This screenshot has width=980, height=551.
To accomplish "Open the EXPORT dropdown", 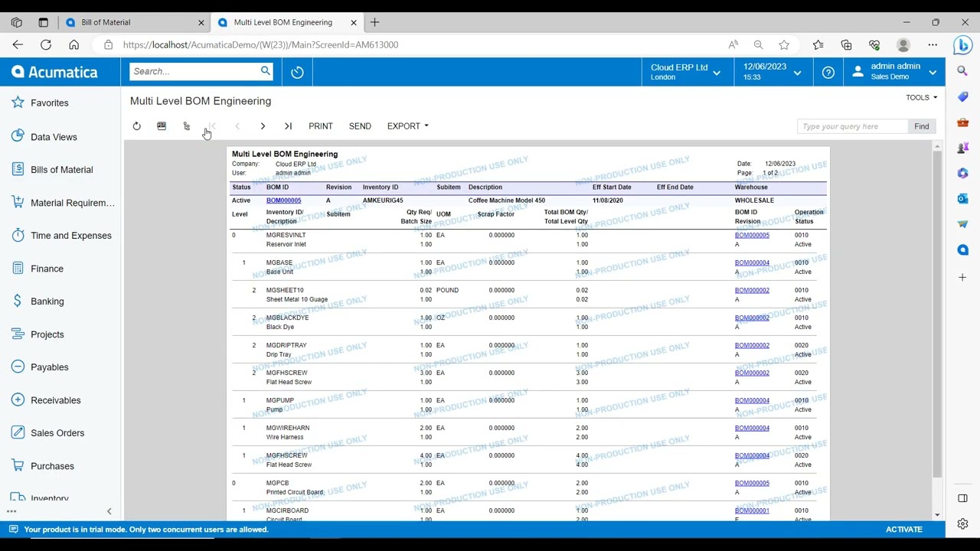I will click(407, 126).
